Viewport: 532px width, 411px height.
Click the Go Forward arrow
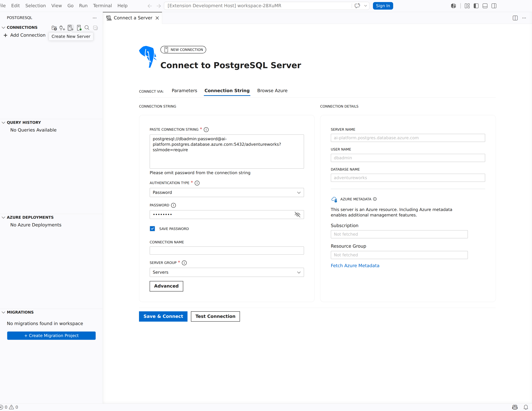tap(159, 6)
